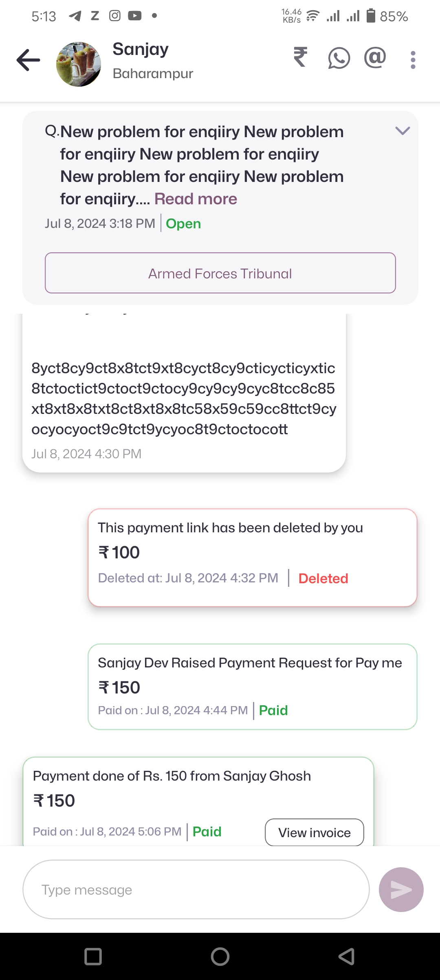Click the Read more link

pos(196,199)
